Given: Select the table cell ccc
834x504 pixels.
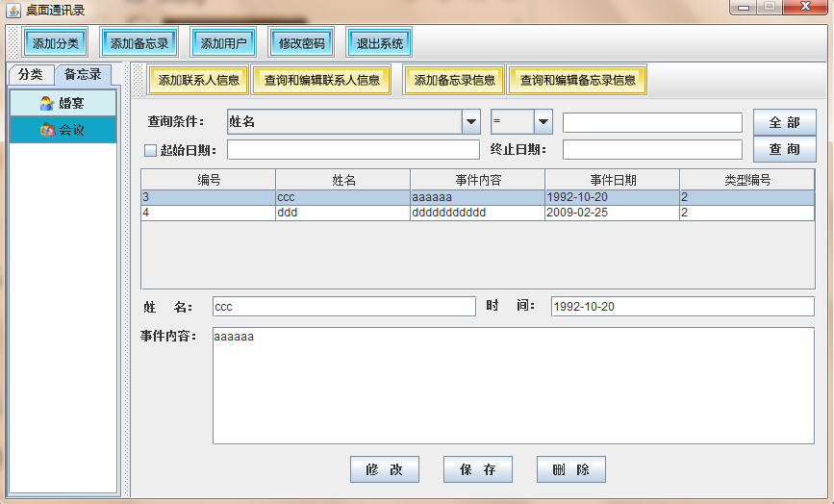Looking at the screenshot, I should [343, 197].
